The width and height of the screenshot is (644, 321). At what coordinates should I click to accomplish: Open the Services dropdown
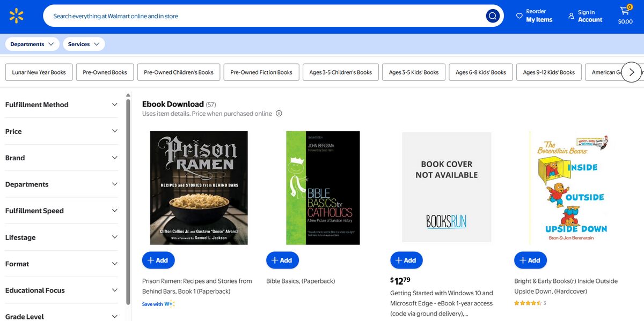(84, 44)
